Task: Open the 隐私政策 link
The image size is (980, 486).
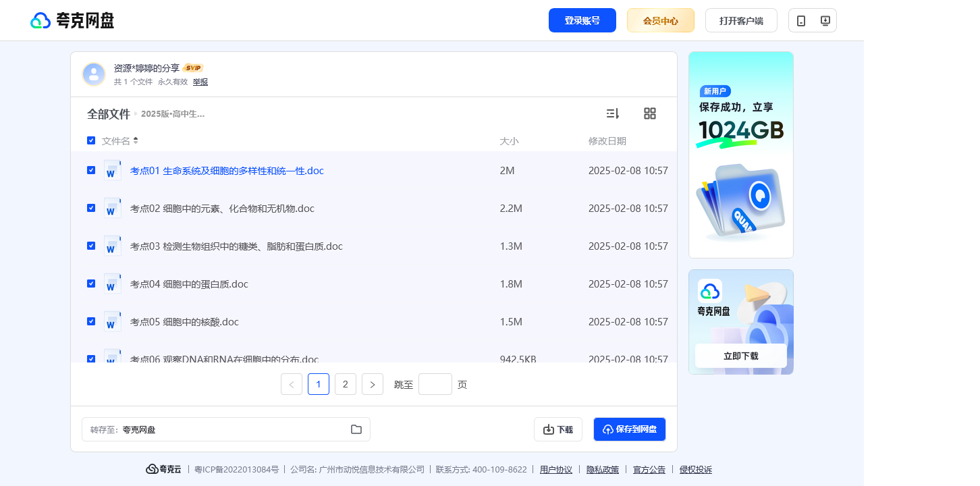Action: tap(603, 470)
